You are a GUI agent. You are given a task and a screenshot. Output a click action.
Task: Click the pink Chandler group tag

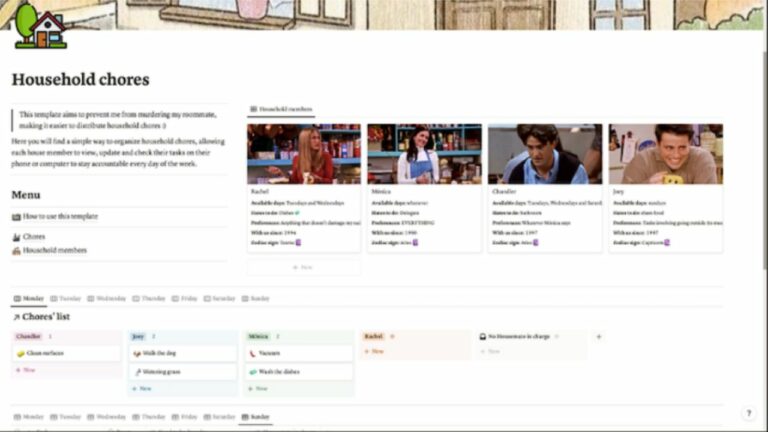pos(28,336)
